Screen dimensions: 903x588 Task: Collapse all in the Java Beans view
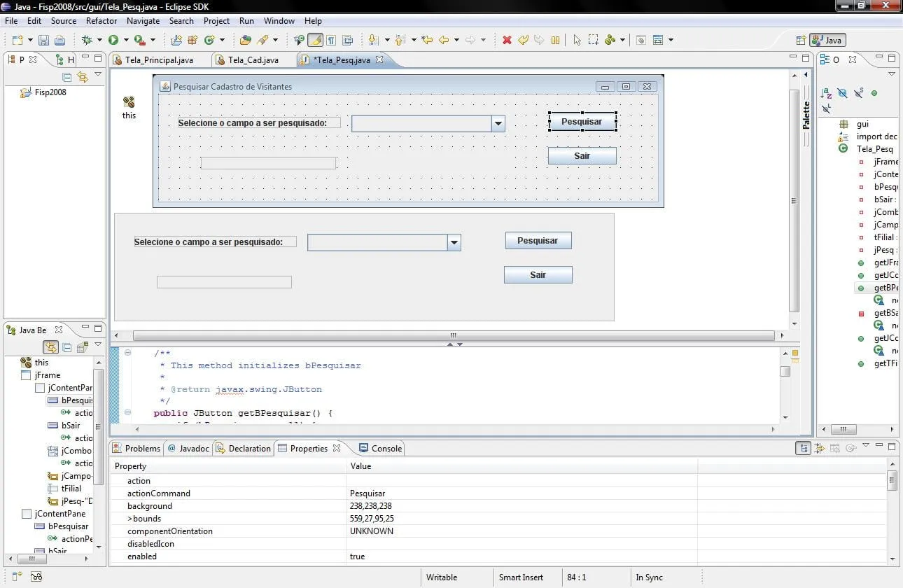[x=66, y=347]
